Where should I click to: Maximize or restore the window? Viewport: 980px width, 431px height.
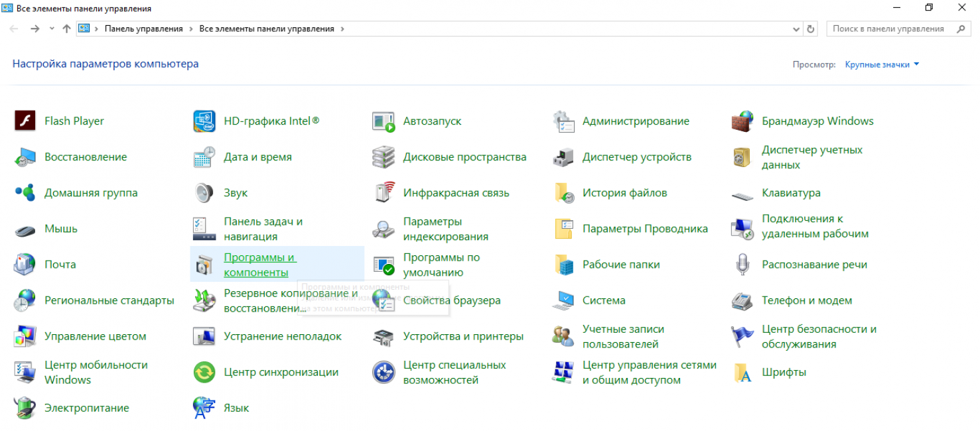coord(928,7)
